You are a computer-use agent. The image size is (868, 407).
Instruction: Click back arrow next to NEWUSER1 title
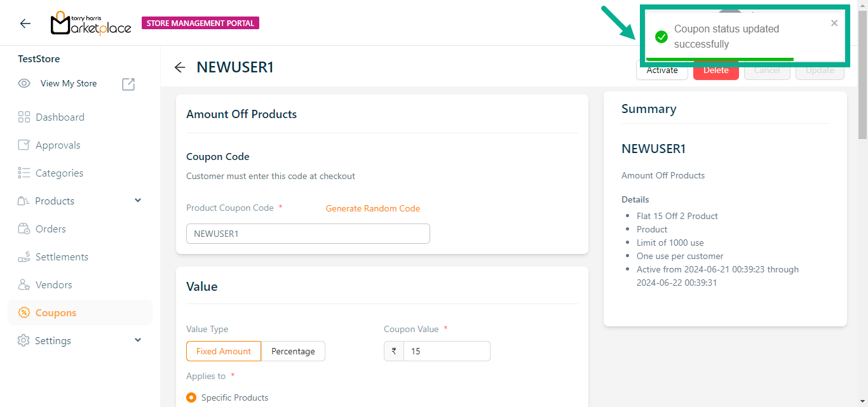click(x=180, y=67)
